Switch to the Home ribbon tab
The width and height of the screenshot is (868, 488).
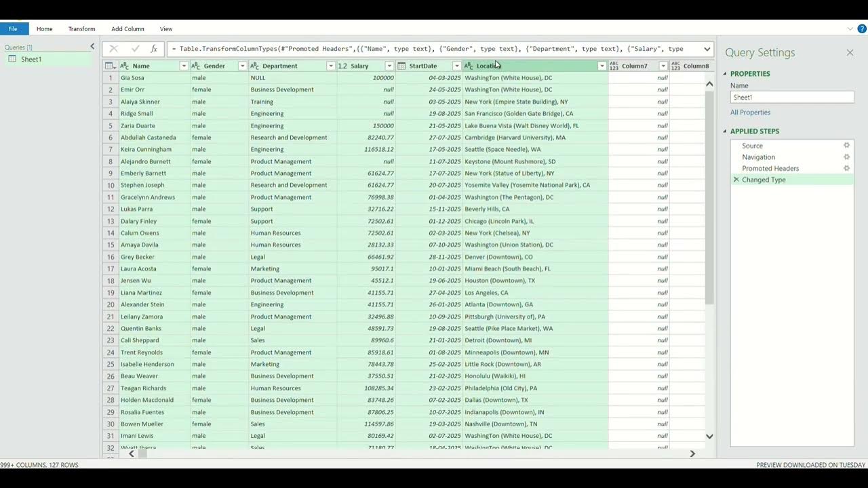coord(45,29)
